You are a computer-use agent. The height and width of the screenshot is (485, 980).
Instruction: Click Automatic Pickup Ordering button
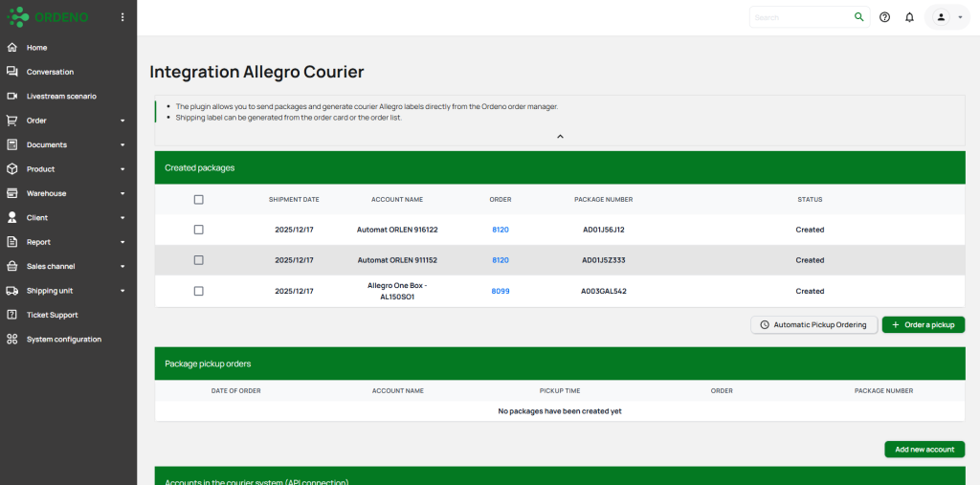pyautogui.click(x=813, y=325)
